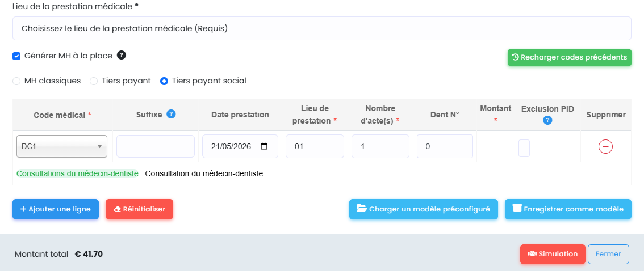Click the Nombre d'acte(s) input field
The width and height of the screenshot is (644, 271).
pyautogui.click(x=380, y=146)
